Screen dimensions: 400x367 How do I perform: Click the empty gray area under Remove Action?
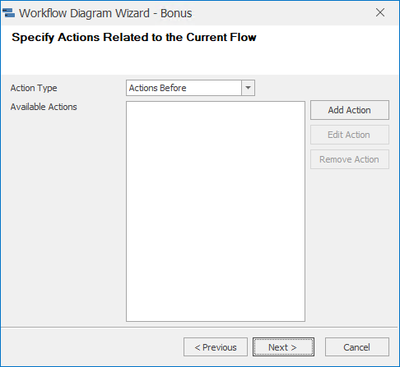click(349, 245)
